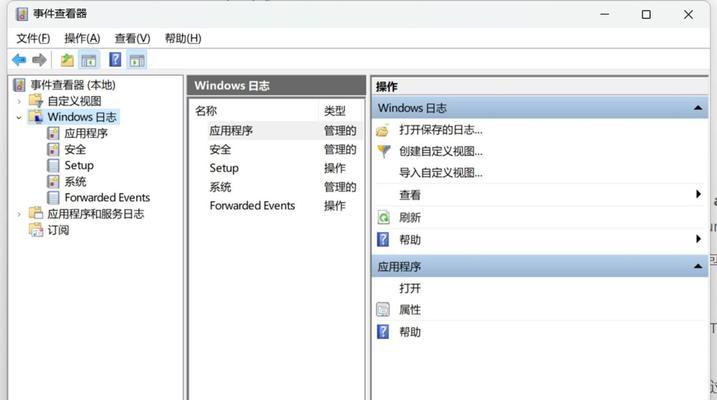Select Forwarded Events row in center list
This screenshot has width=717, height=400.
(x=277, y=206)
